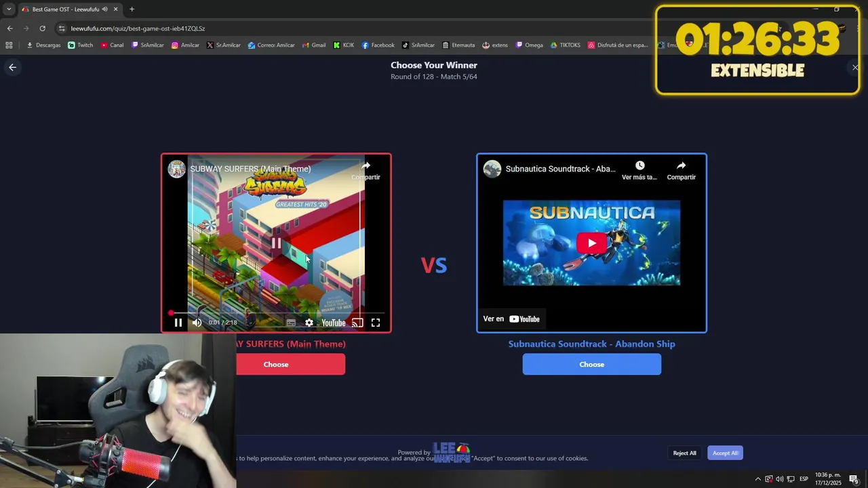Viewport: 868px width, 488px height.
Task: Open Subway Surfers video settings gear
Action: coord(309,323)
